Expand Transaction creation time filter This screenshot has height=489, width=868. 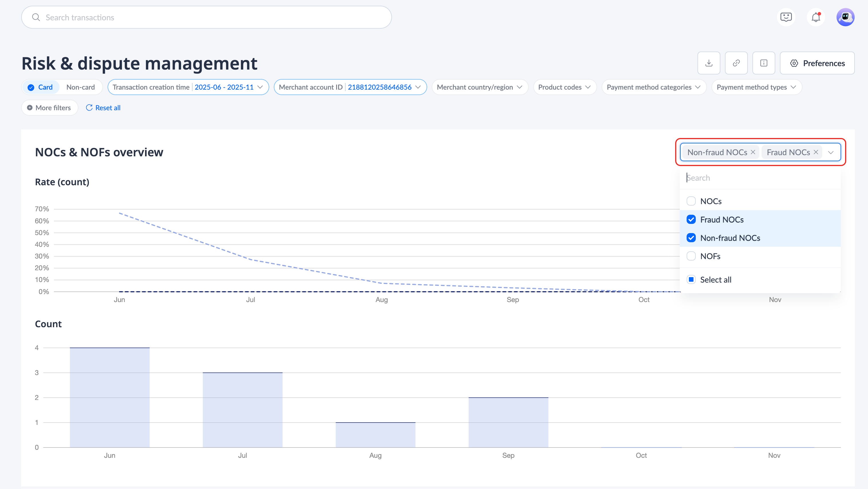[x=188, y=87]
